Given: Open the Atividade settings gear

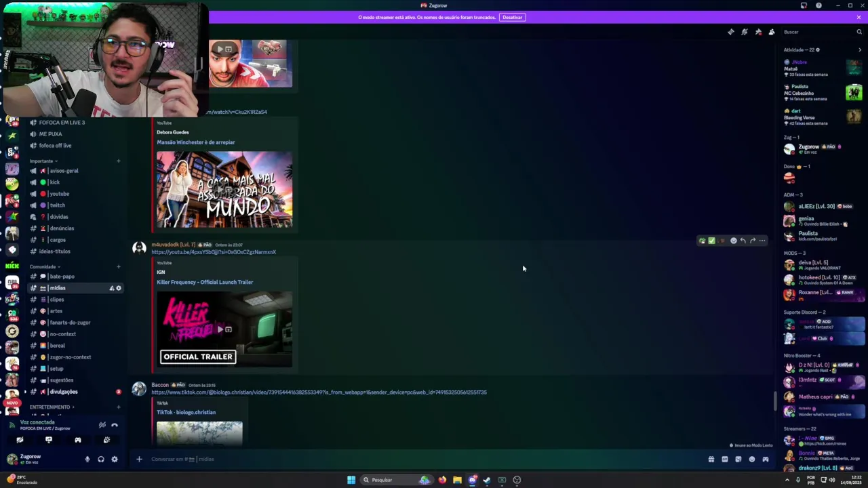Looking at the screenshot, I should (818, 49).
